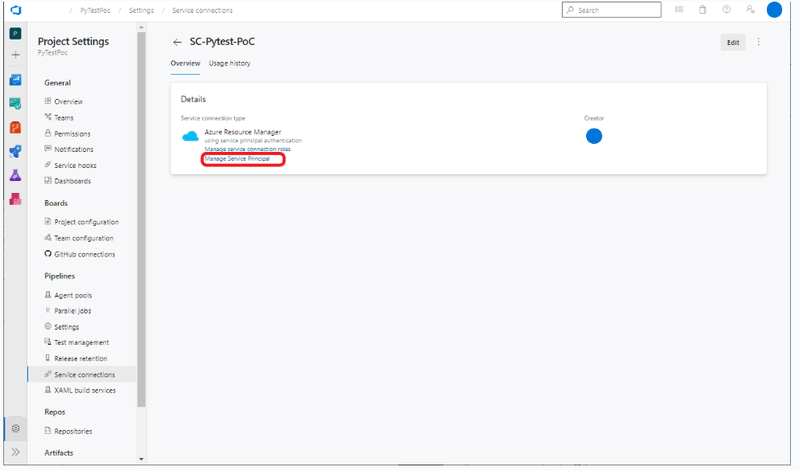The image size is (800, 471).
Task: Click SC-Pytest-PoC connection title
Action: click(x=222, y=42)
